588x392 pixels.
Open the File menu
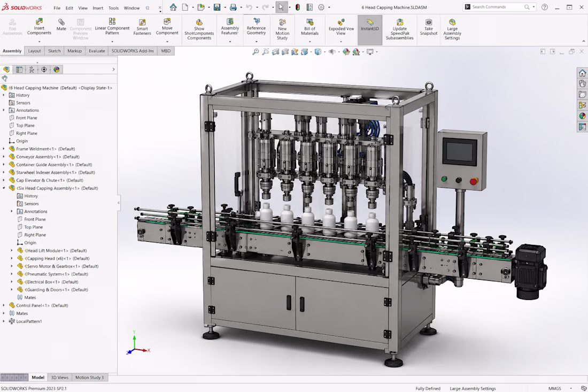tap(57, 8)
